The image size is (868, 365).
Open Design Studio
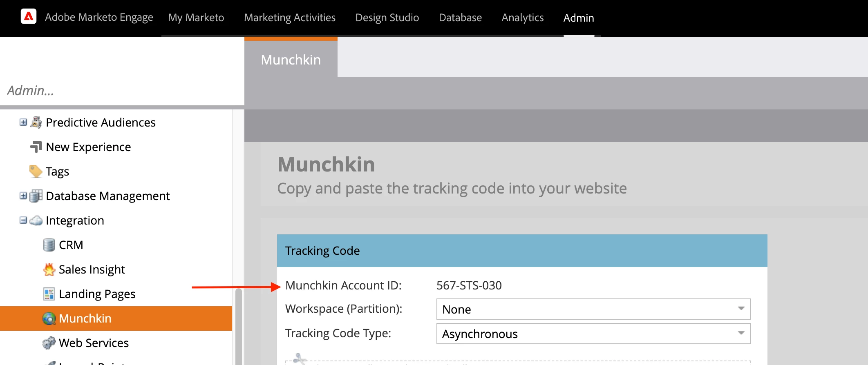tap(387, 18)
